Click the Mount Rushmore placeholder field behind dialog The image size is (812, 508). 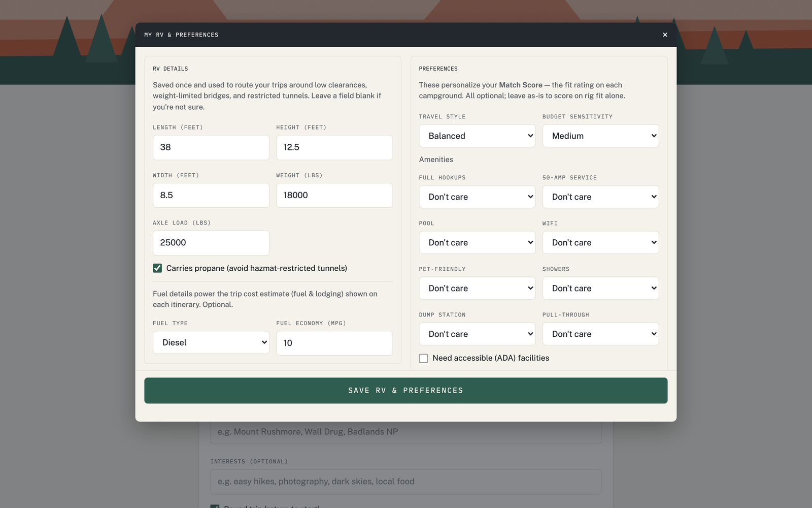coord(405,432)
